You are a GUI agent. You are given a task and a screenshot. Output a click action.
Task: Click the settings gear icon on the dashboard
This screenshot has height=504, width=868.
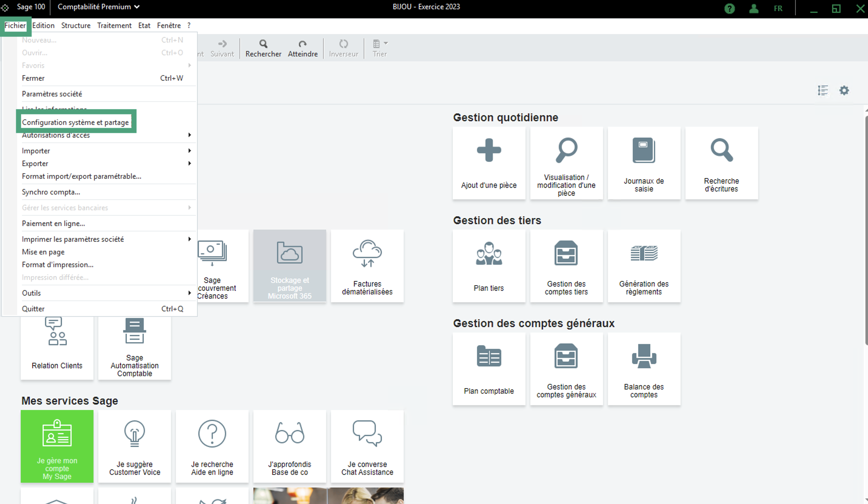coord(844,91)
